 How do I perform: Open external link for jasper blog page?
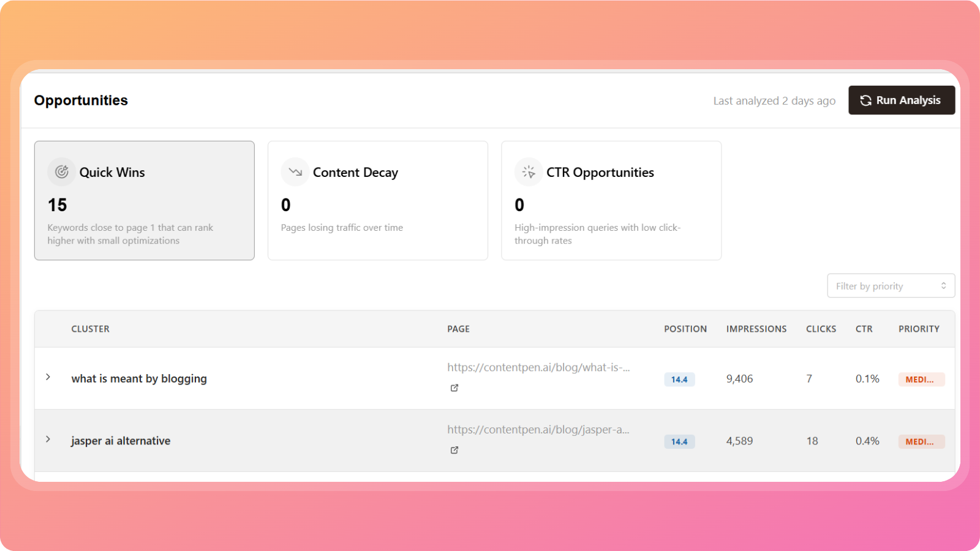(x=454, y=450)
